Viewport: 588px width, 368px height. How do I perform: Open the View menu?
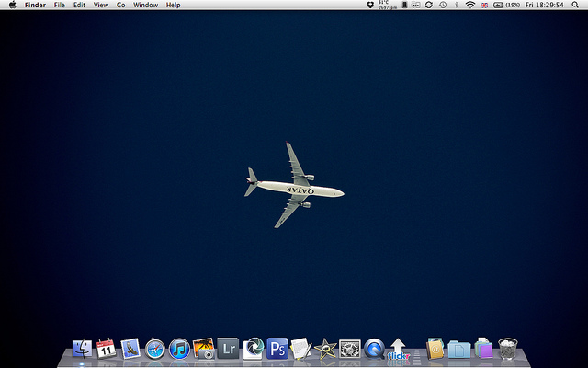[101, 5]
